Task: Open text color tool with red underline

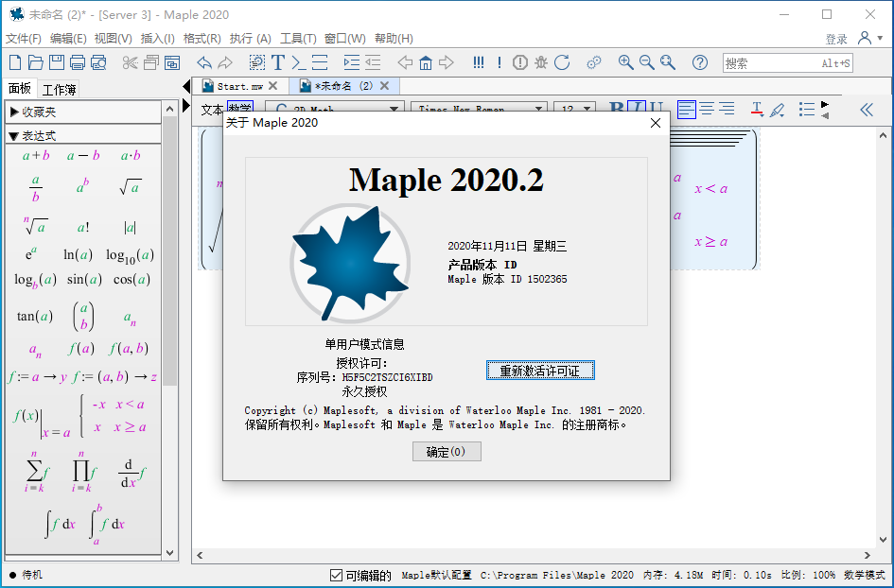Action: pos(757,109)
